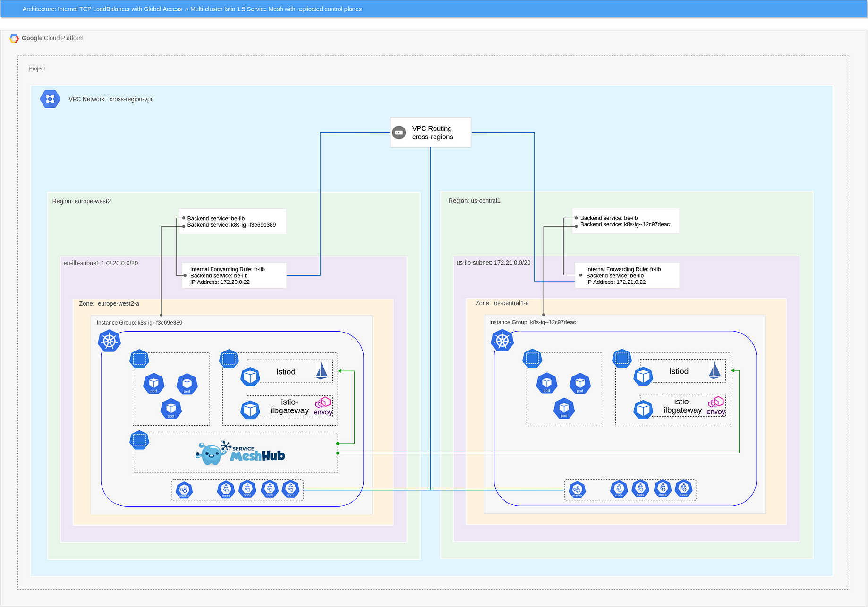Select the Kubernetes wheel icon in europe-west2 cluster
The height and width of the screenshot is (607, 868).
click(109, 341)
